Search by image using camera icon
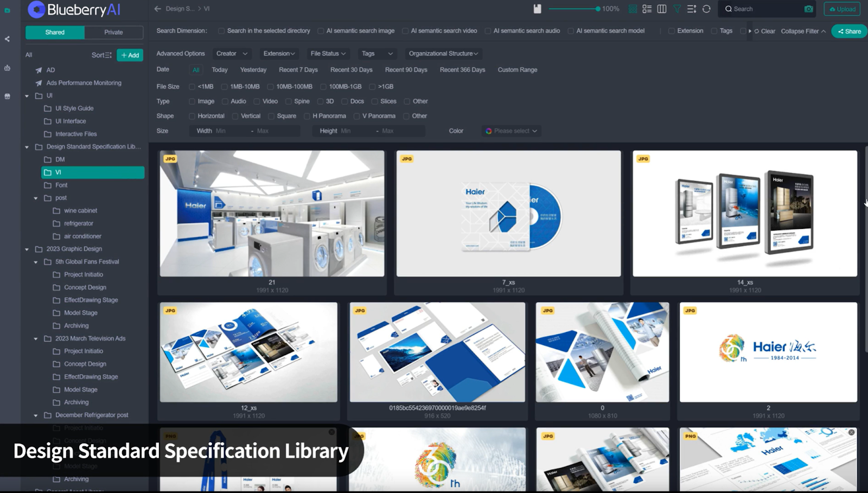868x493 pixels. click(x=808, y=9)
